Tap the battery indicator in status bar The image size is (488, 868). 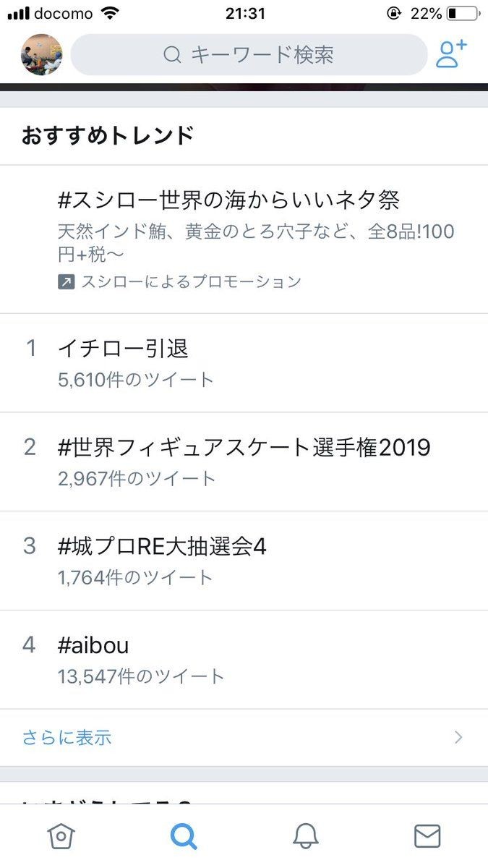pos(461,14)
